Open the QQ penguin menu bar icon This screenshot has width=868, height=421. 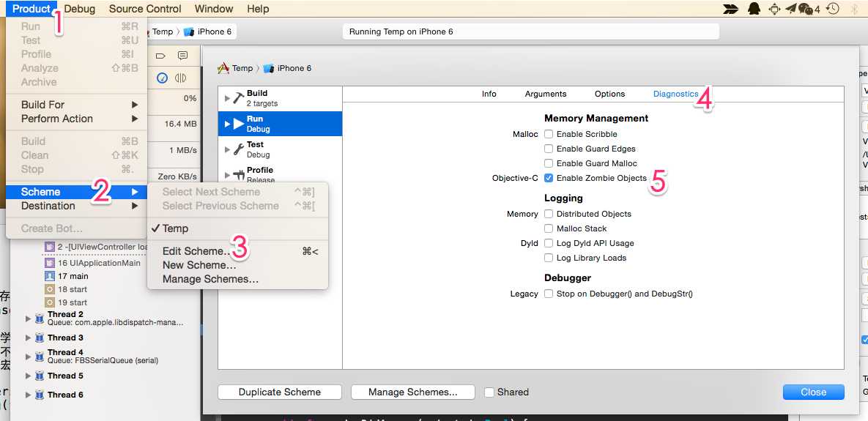click(x=754, y=8)
